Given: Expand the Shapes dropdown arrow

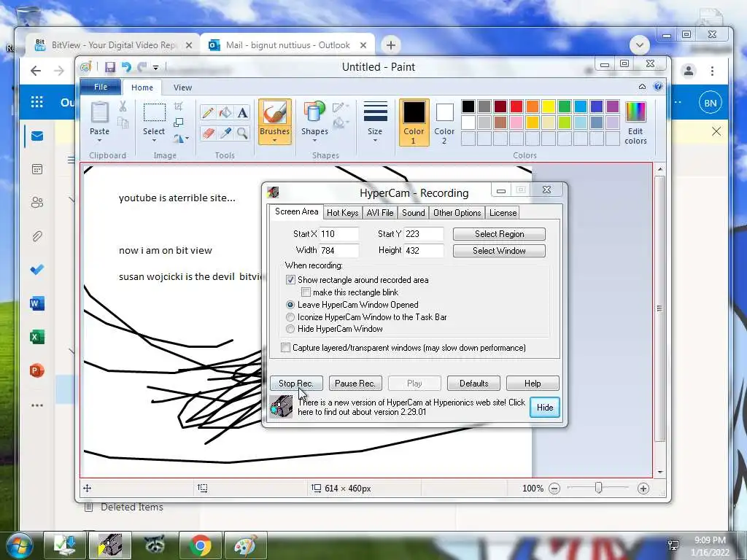Looking at the screenshot, I should coord(314,141).
